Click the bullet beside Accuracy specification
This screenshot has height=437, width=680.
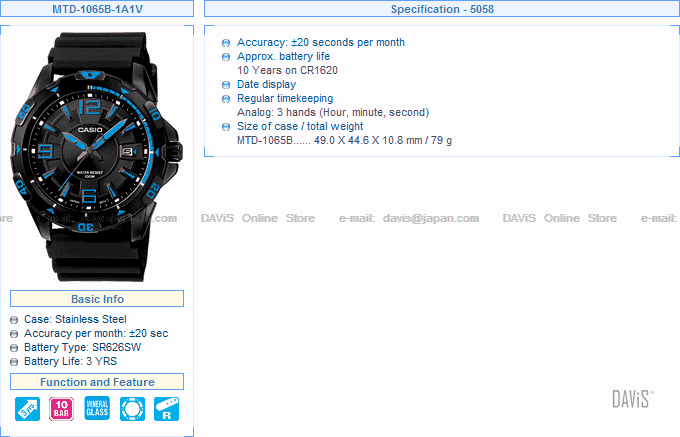tap(226, 43)
